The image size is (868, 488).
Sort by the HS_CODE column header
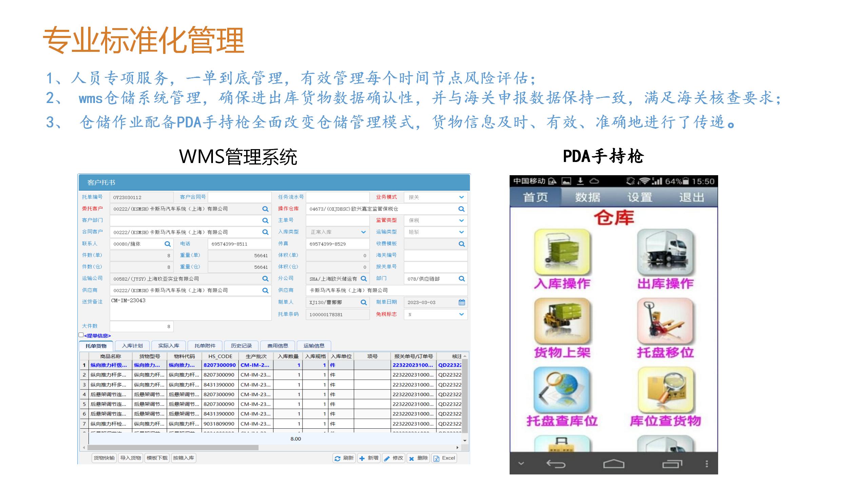click(x=220, y=356)
